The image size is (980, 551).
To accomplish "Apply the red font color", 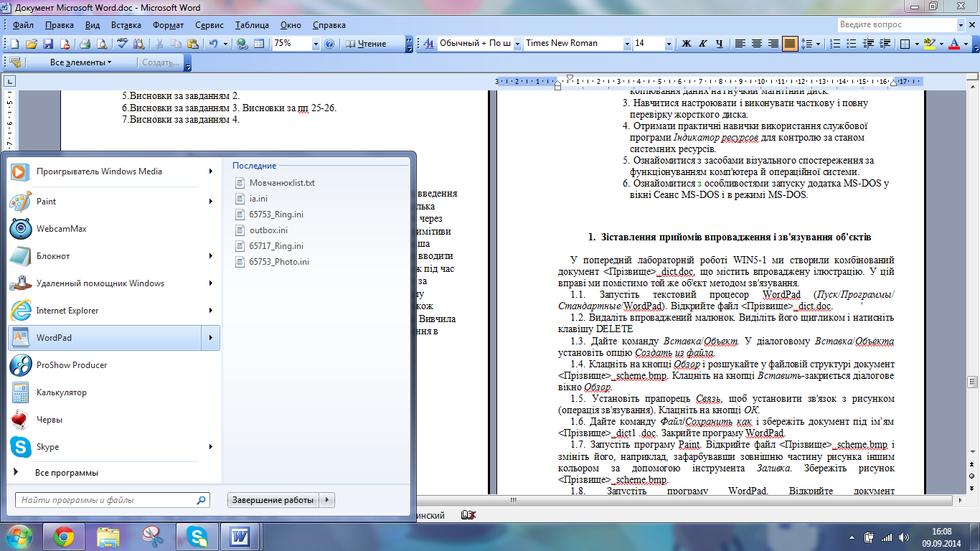I will click(953, 44).
